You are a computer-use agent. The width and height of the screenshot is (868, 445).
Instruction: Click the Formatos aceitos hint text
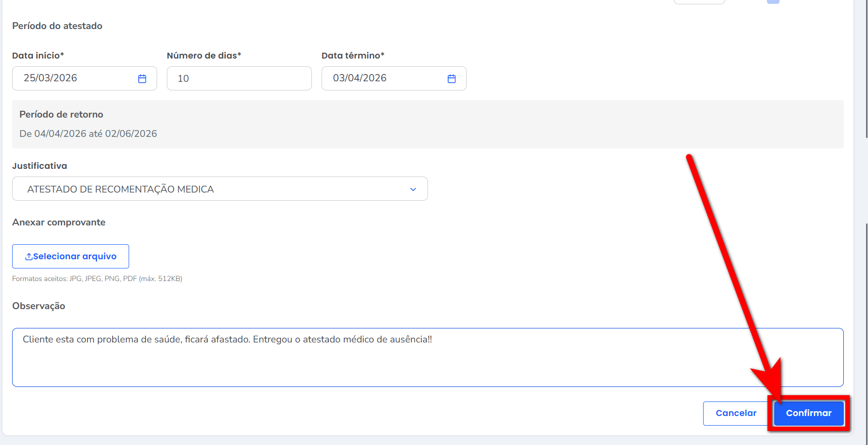tap(97, 279)
